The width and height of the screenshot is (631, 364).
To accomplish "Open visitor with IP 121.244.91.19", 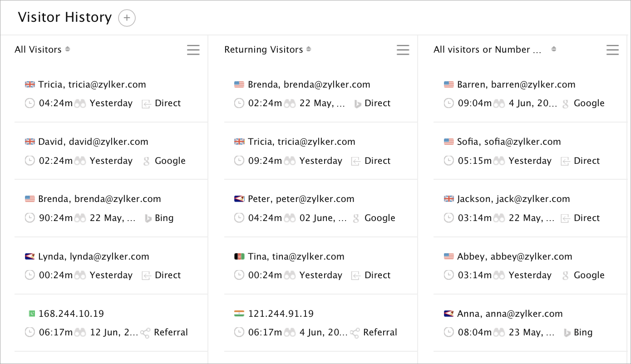I will [281, 314].
